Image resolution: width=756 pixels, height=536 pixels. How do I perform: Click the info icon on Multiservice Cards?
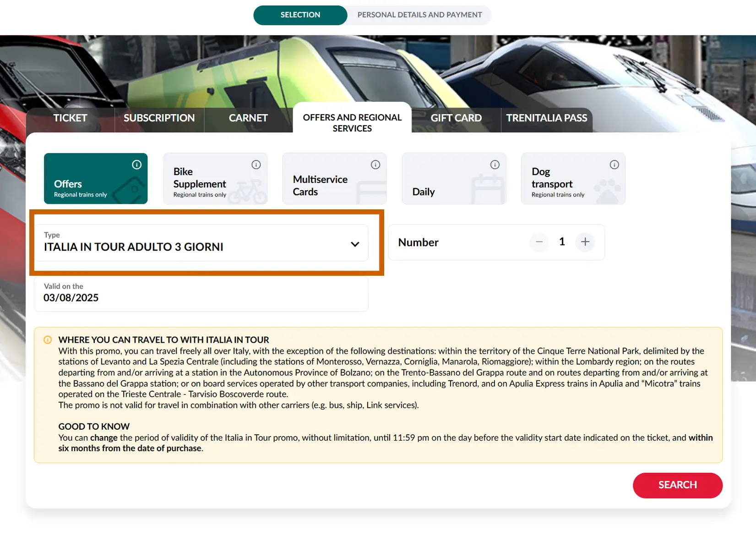click(x=375, y=164)
